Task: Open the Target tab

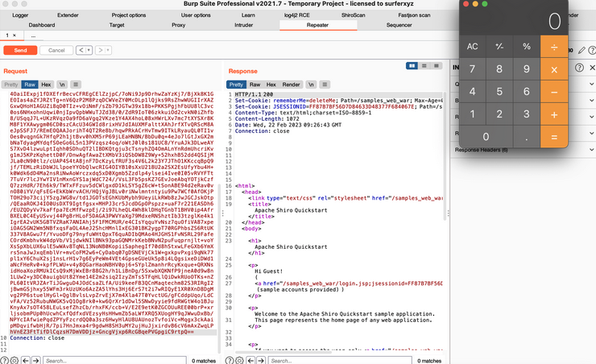Action: (117, 25)
